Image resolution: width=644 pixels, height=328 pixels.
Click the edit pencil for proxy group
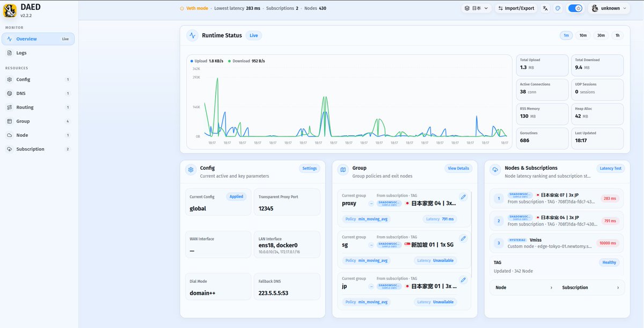[x=464, y=197]
